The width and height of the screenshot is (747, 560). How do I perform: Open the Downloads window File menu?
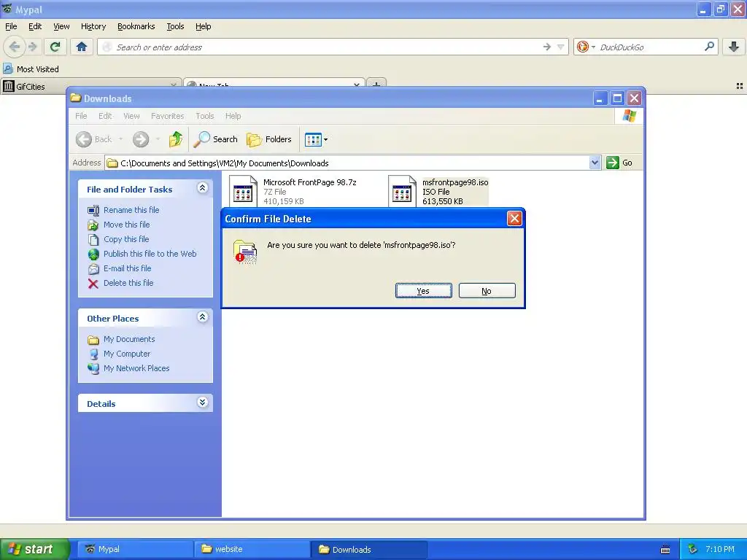coord(81,116)
